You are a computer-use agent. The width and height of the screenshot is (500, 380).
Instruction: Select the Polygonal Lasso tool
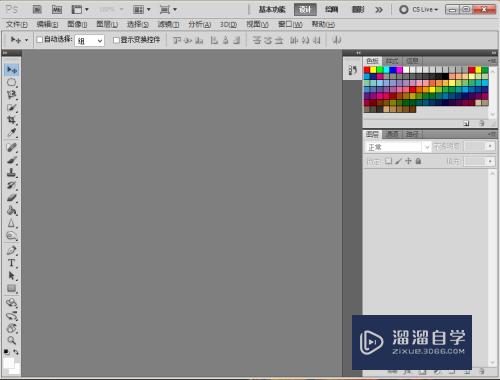(x=12, y=95)
